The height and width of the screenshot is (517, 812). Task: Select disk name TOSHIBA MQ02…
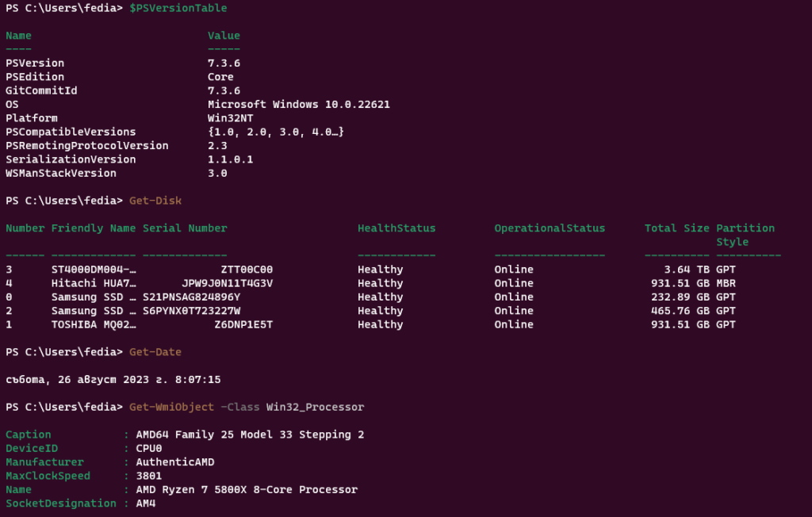(94, 324)
